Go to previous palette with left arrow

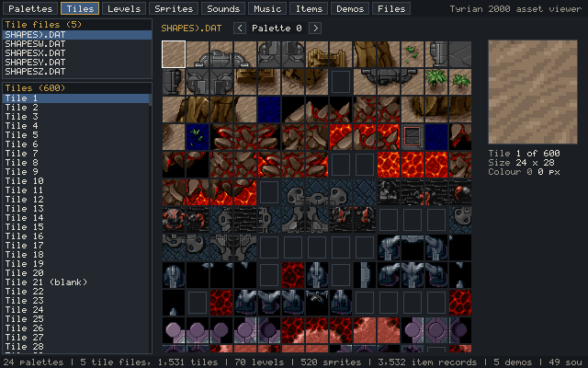[240, 29]
